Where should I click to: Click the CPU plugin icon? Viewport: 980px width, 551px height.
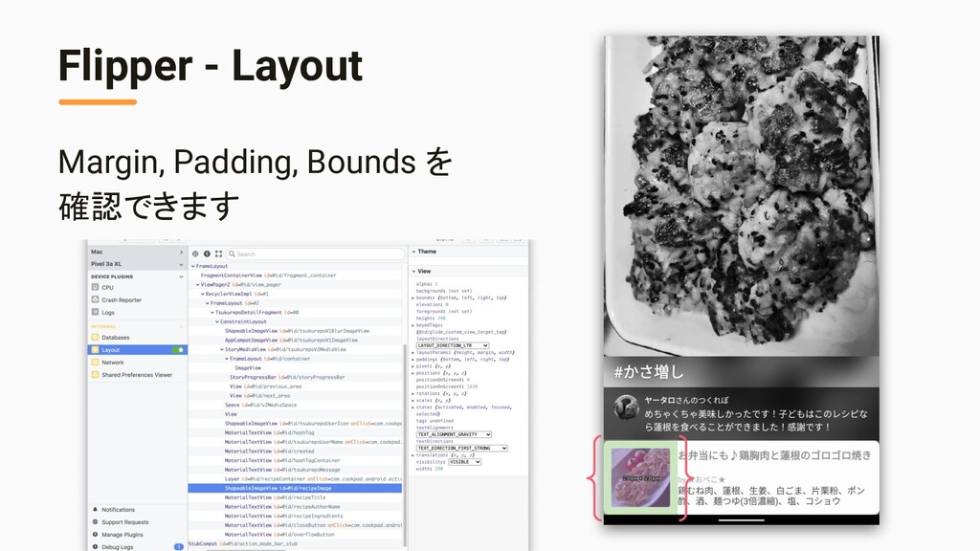(x=95, y=287)
